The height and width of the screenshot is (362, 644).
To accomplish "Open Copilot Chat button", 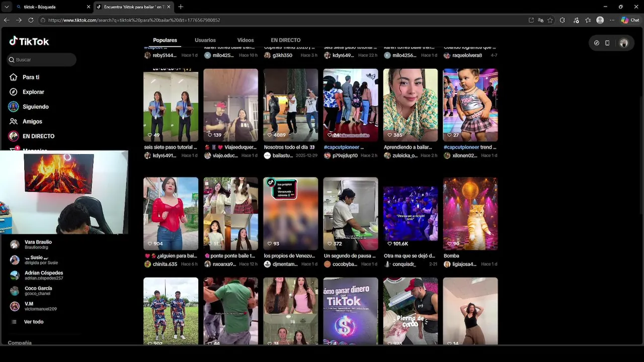I will (630, 20).
